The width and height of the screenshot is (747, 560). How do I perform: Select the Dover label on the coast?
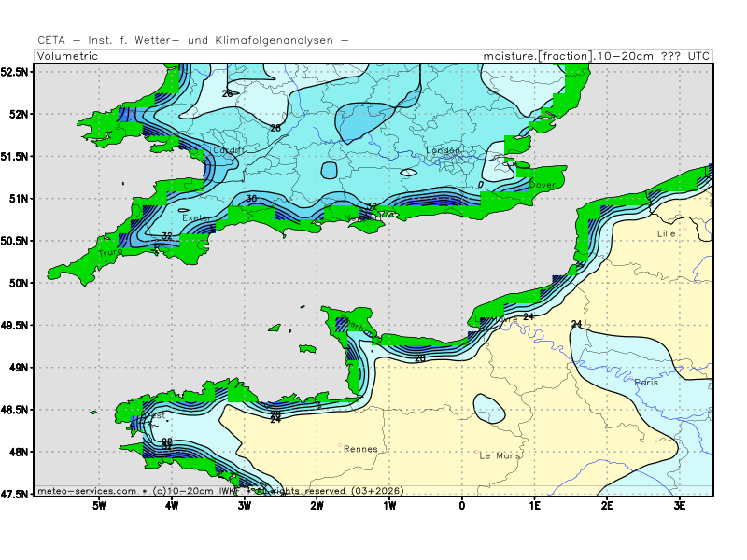542,185
